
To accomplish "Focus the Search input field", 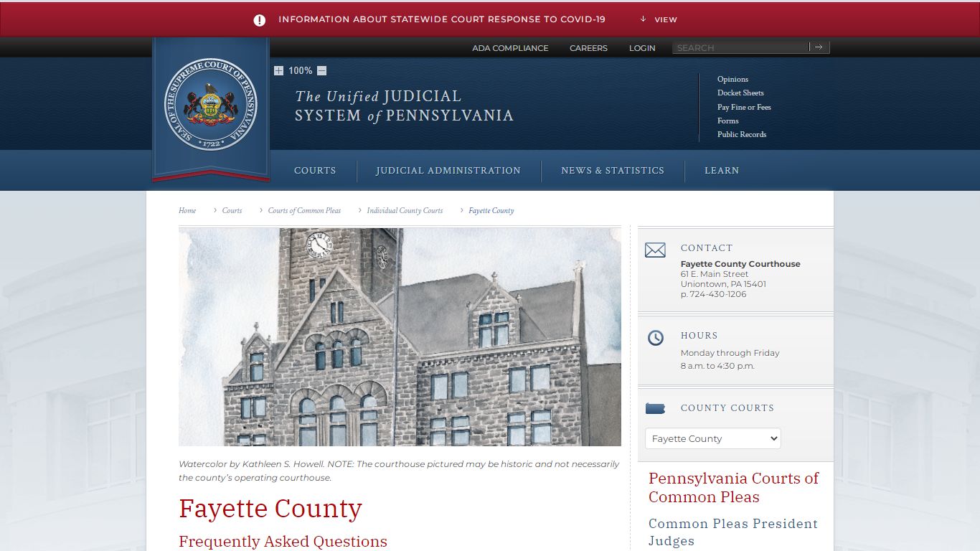I will [x=740, y=47].
